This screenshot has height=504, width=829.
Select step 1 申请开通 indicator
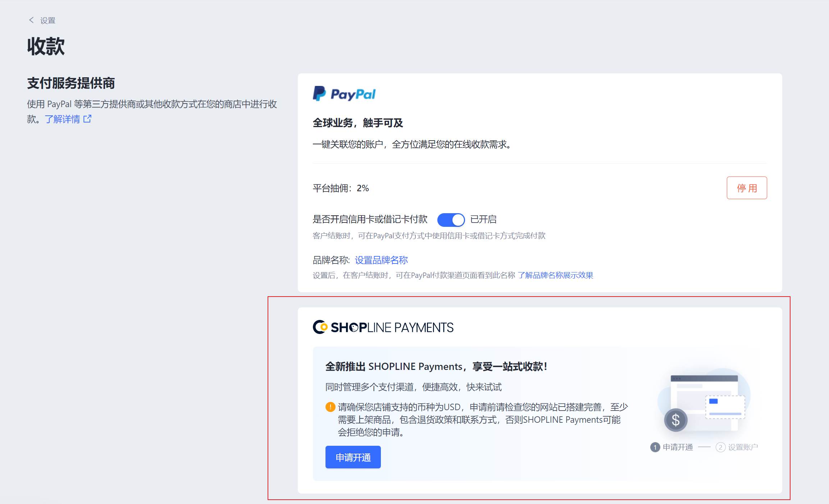pos(671,447)
